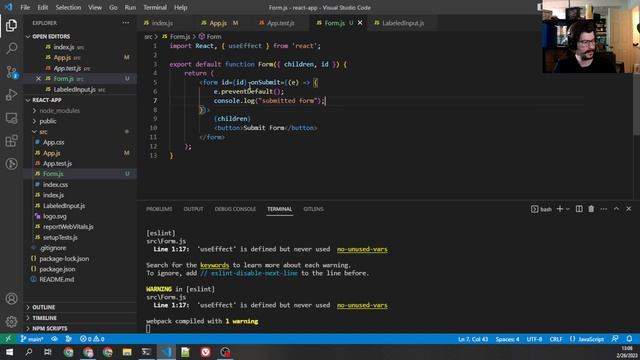Screen dimensions: 640x360
Task: Open the Help menu
Action: (x=180, y=7)
